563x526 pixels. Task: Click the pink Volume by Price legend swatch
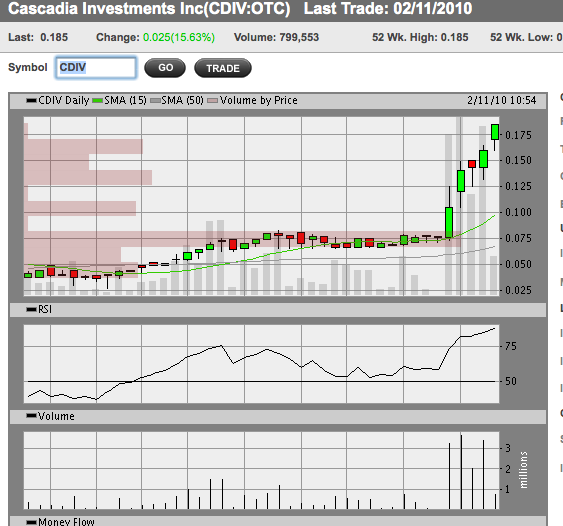[x=213, y=101]
